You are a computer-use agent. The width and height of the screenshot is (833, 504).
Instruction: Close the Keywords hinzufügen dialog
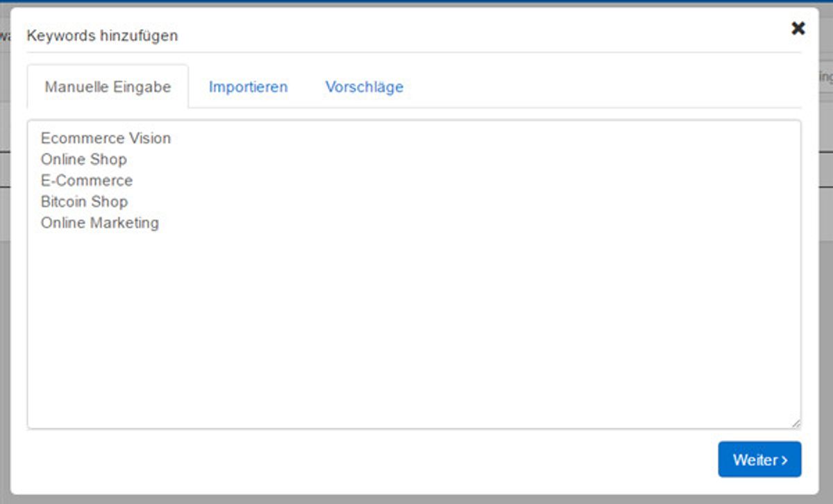tap(798, 28)
